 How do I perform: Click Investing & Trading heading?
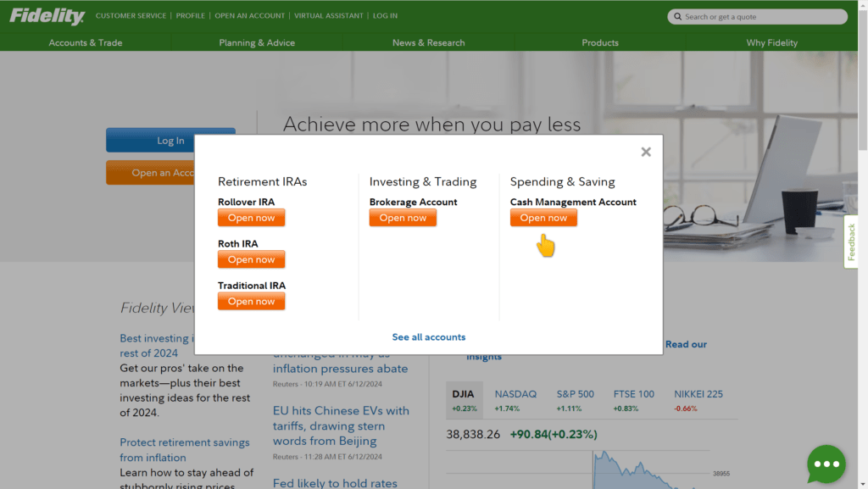pyautogui.click(x=423, y=181)
